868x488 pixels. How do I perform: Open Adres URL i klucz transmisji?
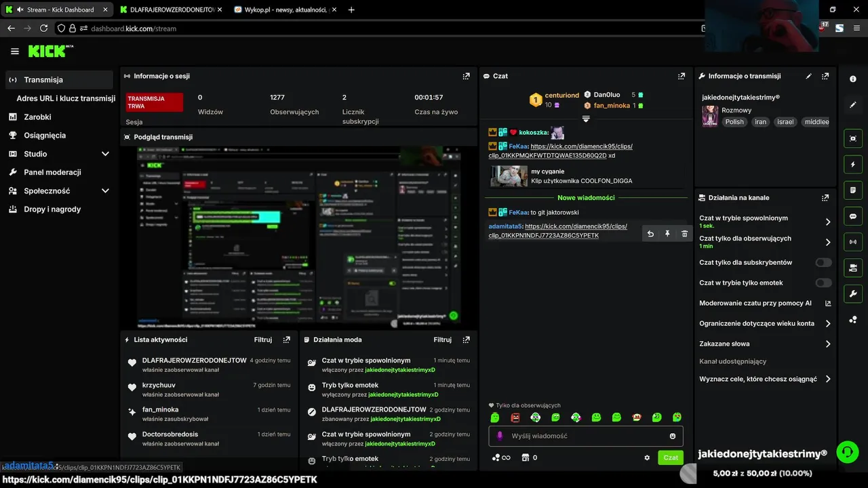pos(66,98)
